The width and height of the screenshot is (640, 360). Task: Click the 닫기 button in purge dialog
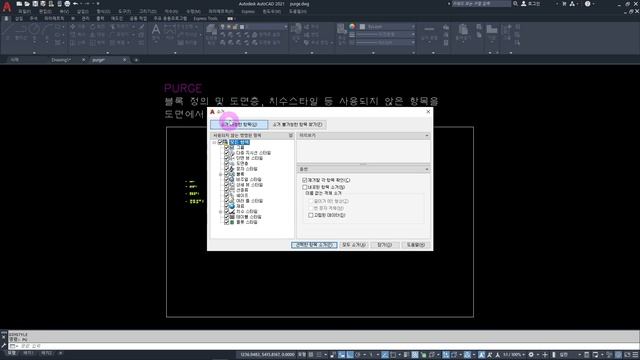tap(384, 245)
